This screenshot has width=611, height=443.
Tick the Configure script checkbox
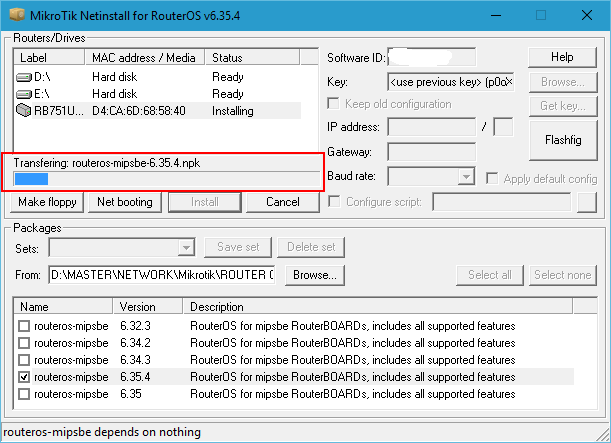[x=334, y=202]
